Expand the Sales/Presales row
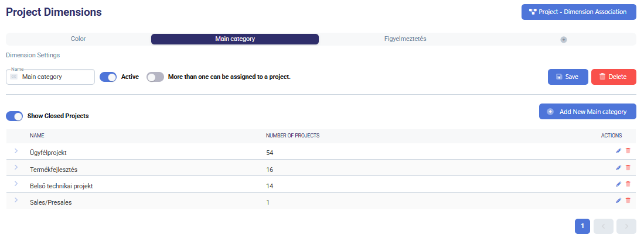Screen dimensions: 644x238 [16, 201]
